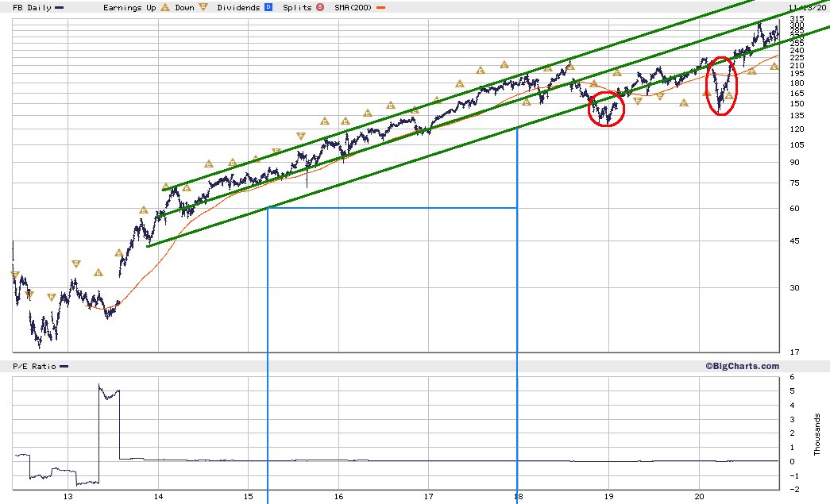830x504 pixels.
Task: Click the x-axis year label 17
Action: coord(429,496)
